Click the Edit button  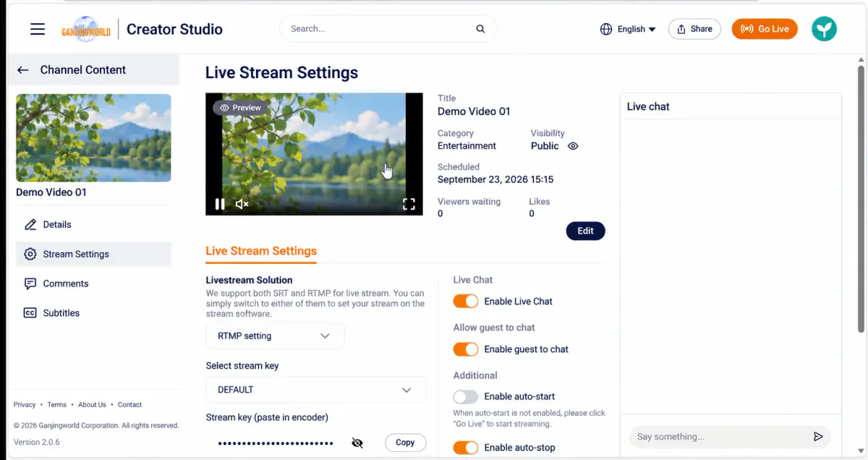tap(585, 231)
